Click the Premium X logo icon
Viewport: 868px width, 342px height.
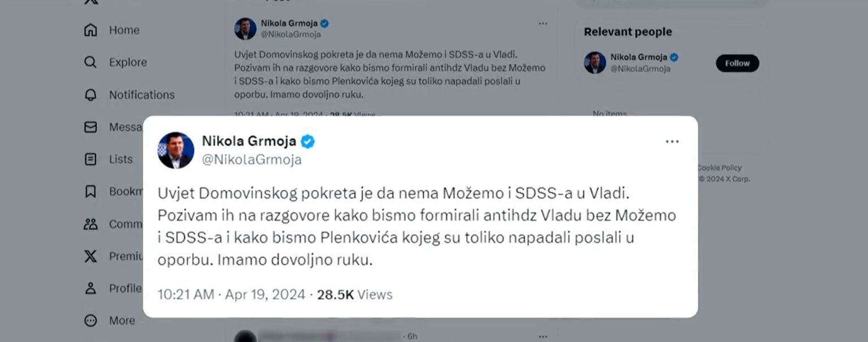pyautogui.click(x=90, y=256)
